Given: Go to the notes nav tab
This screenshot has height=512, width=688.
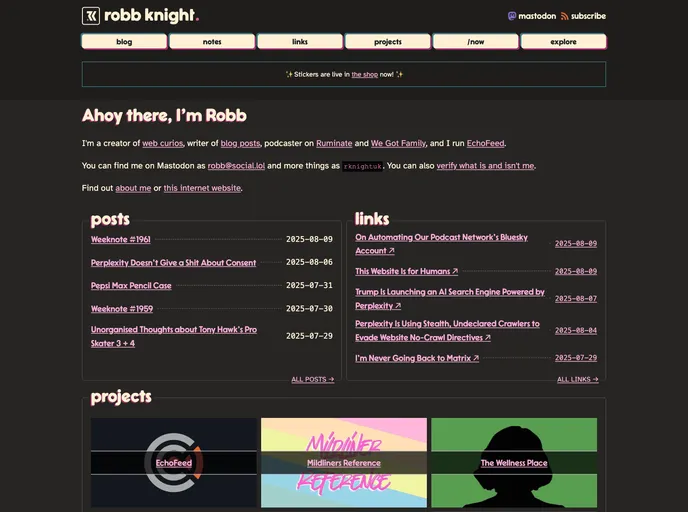Looking at the screenshot, I should tap(212, 42).
